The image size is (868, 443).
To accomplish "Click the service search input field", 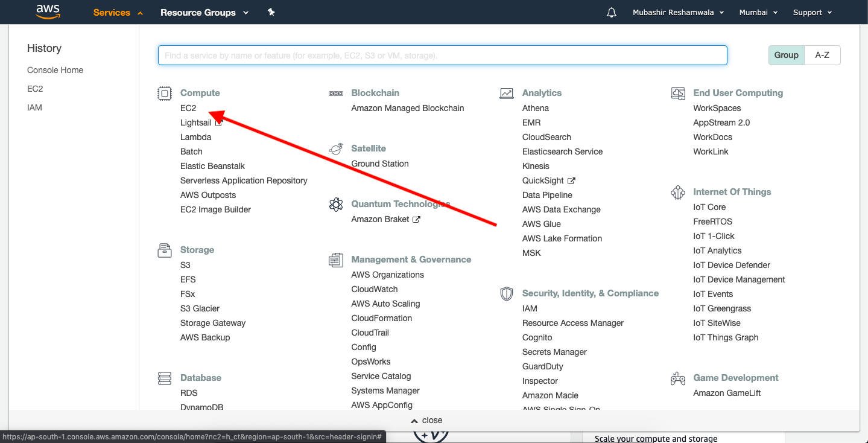I will click(443, 56).
